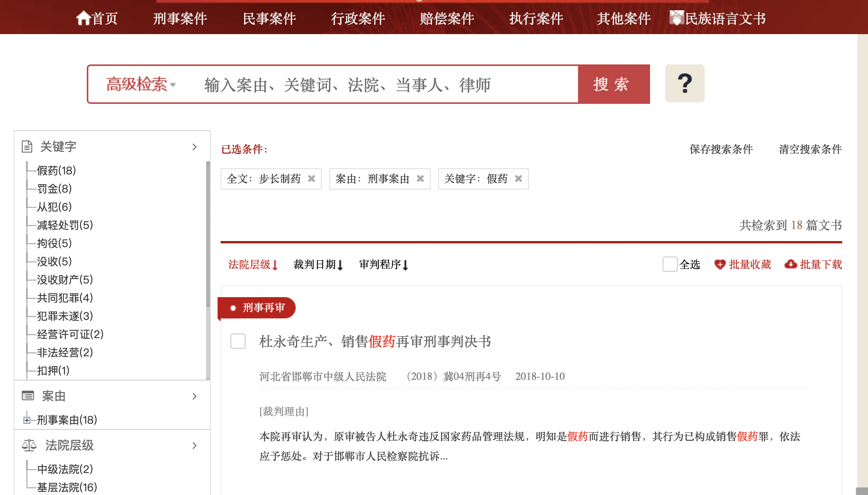
Task: Click 批量收藏 link
Action: [x=750, y=264]
